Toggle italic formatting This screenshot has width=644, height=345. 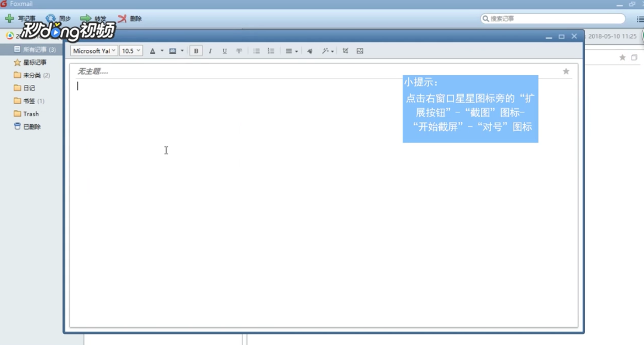click(210, 51)
